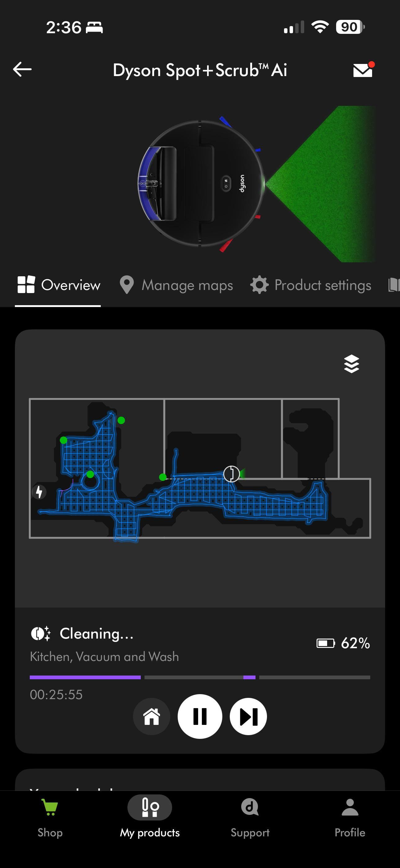
Task: Open Product settings tab
Action: [x=311, y=285]
